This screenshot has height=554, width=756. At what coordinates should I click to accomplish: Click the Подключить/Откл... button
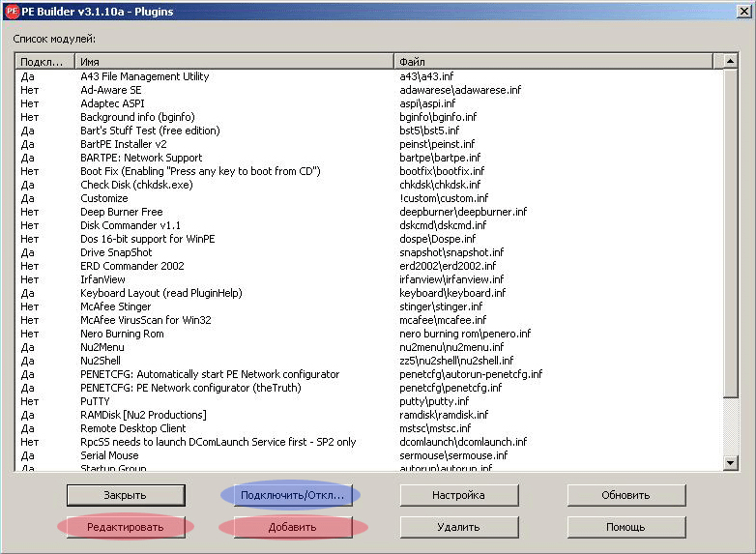(x=293, y=495)
